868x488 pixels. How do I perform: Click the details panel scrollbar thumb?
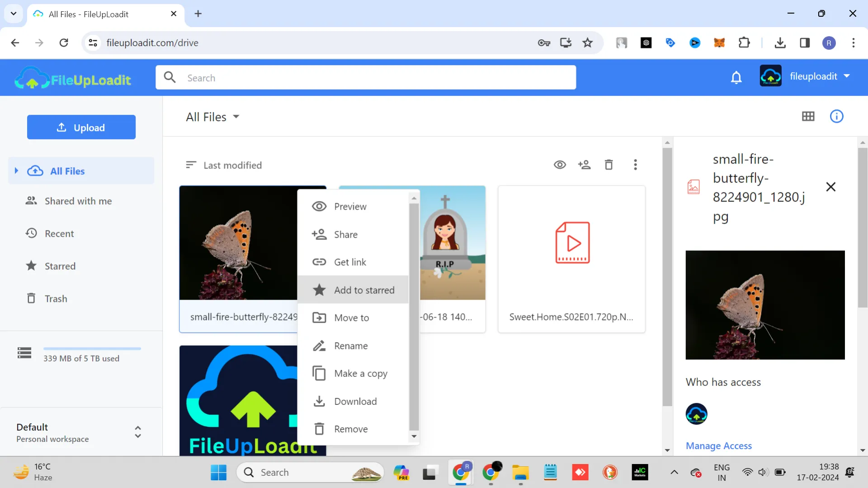pyautogui.click(x=863, y=227)
